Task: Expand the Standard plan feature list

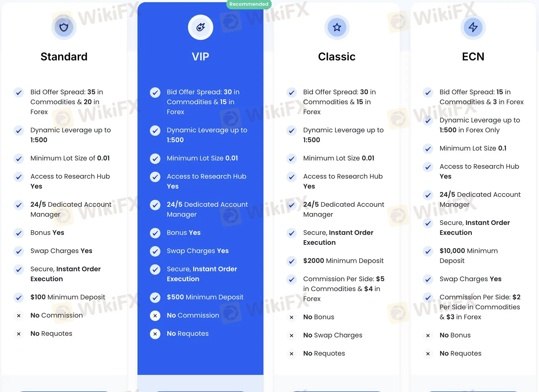Action: 64,390
